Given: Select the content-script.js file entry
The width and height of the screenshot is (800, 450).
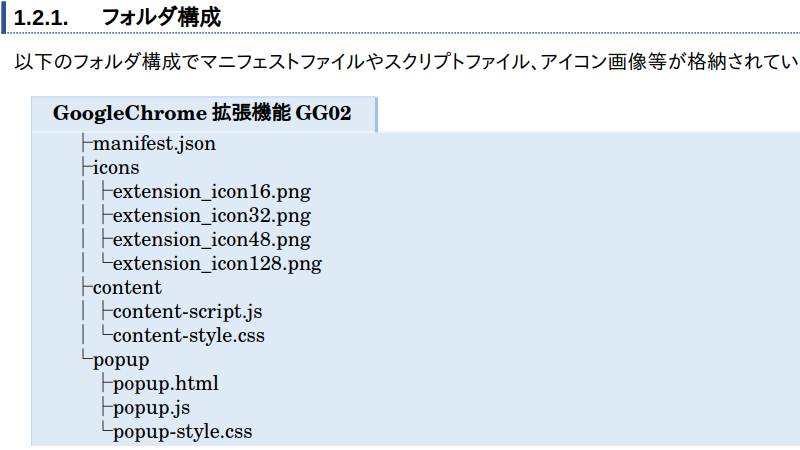Looking at the screenshot, I should (188, 312).
